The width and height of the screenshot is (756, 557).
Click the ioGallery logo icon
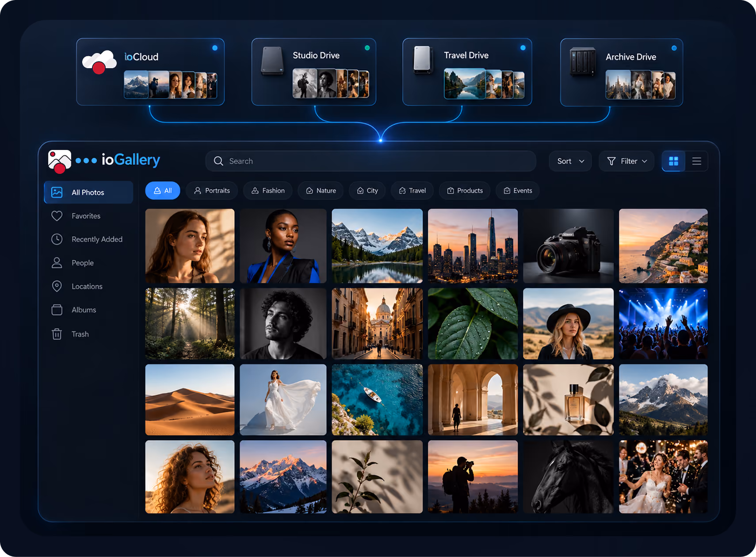(60, 161)
